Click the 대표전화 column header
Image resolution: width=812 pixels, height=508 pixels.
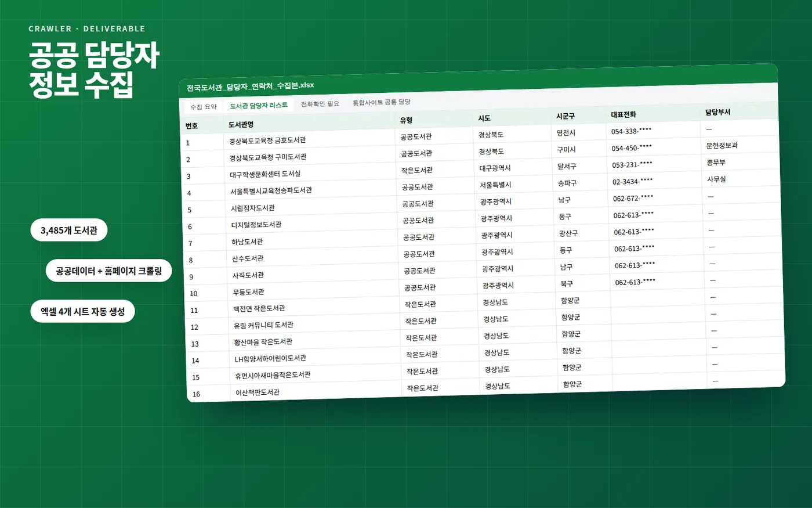tap(623, 114)
